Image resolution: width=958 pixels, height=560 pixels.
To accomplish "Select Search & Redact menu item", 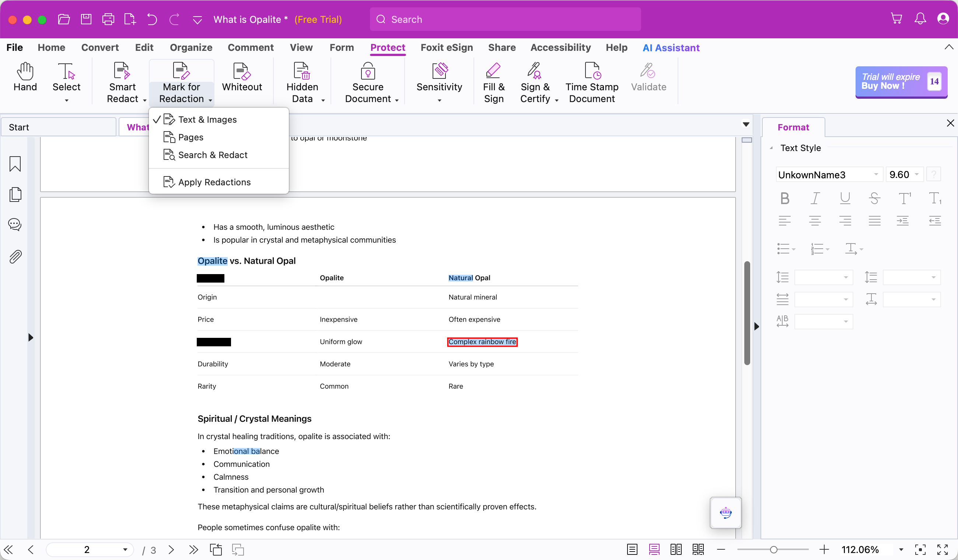I will tap(218, 155).
